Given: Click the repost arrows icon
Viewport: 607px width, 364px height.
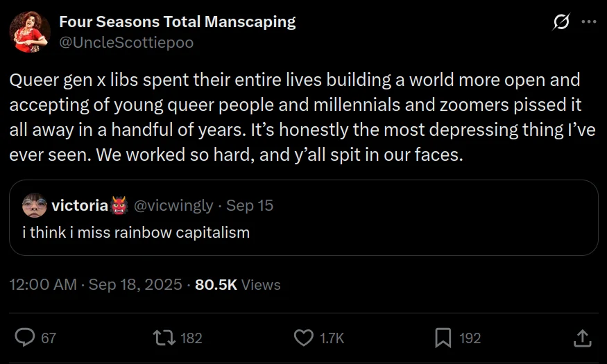Looking at the screenshot, I should click(164, 338).
